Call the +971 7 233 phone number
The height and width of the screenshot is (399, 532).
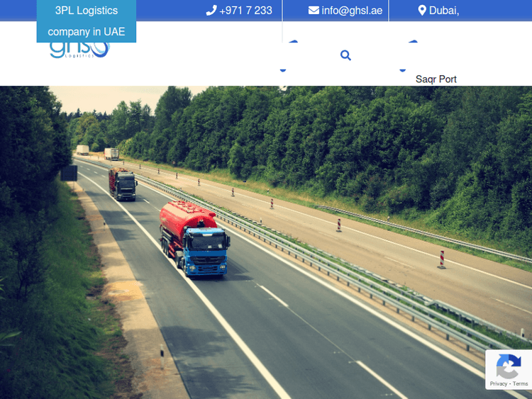245,11
